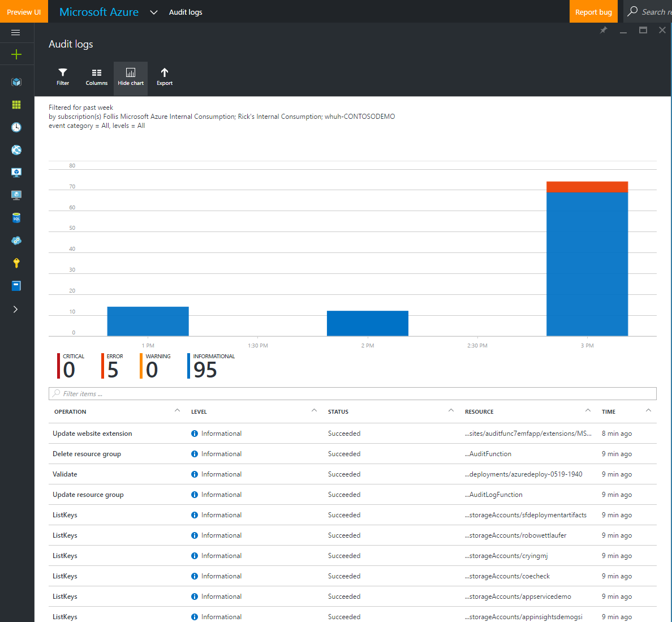The height and width of the screenshot is (622, 672).
Task: Open the hamburger menu in sidebar
Action: [x=16, y=33]
